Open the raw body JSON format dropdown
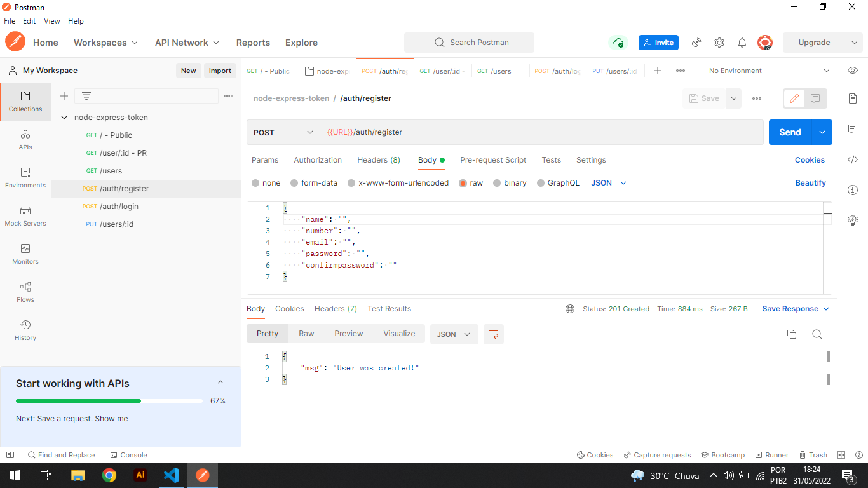 pyautogui.click(x=609, y=183)
